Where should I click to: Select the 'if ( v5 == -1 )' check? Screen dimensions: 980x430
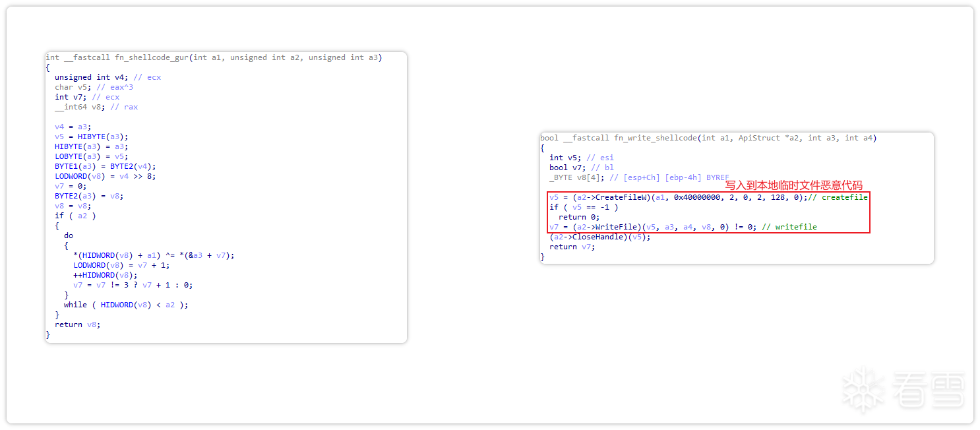(584, 207)
